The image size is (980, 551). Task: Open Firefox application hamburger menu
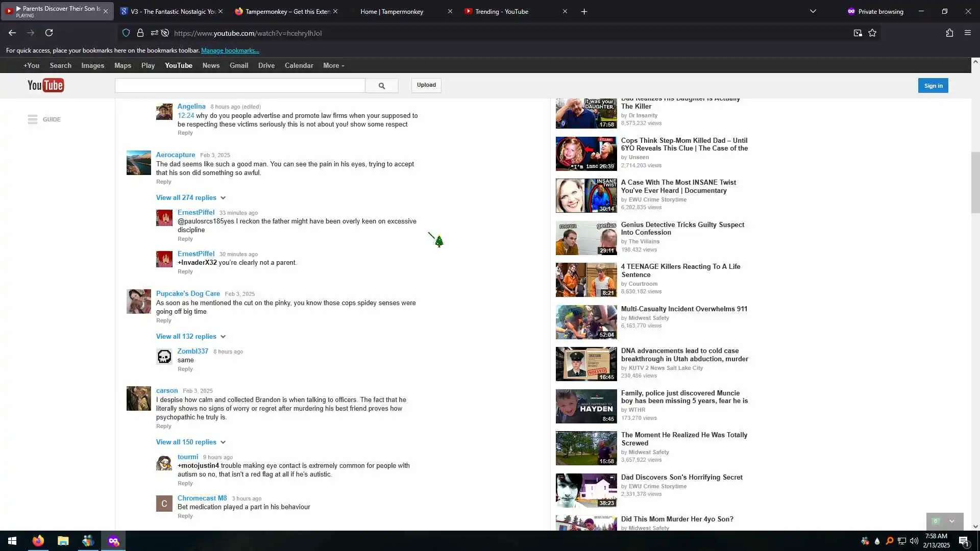click(x=967, y=33)
